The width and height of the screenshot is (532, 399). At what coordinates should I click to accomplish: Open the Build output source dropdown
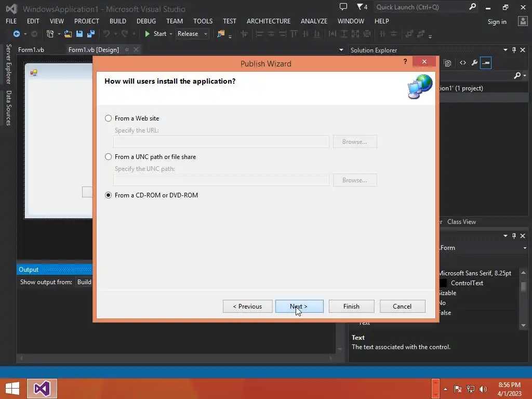[x=84, y=282]
